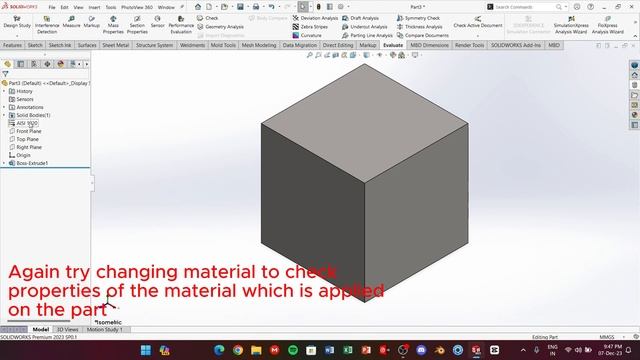Open Compare Documents
Screen dimensions: 640x360
(x=423, y=35)
